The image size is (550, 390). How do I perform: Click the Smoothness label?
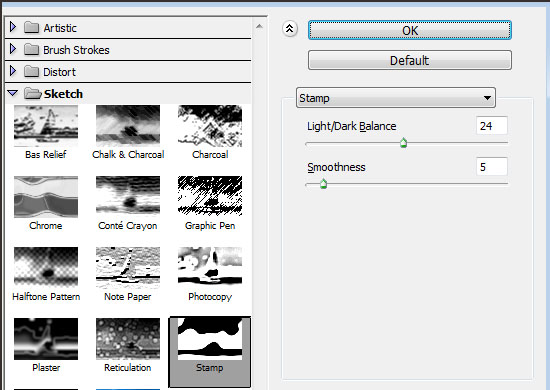[x=336, y=167]
